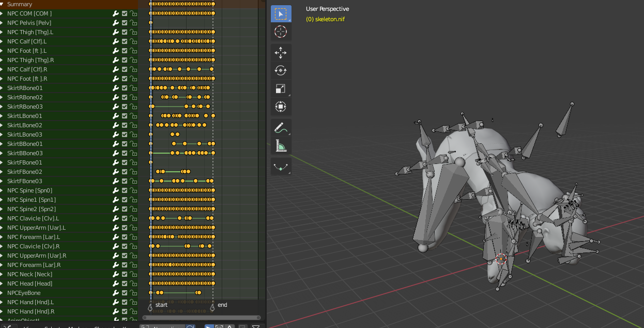Expand the NPC UpperArm [Uar].L channel

click(2, 228)
